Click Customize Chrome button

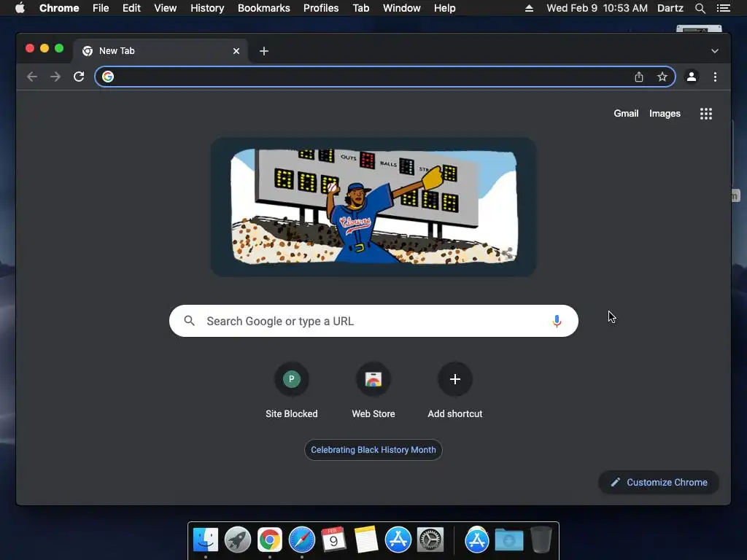pyautogui.click(x=659, y=483)
